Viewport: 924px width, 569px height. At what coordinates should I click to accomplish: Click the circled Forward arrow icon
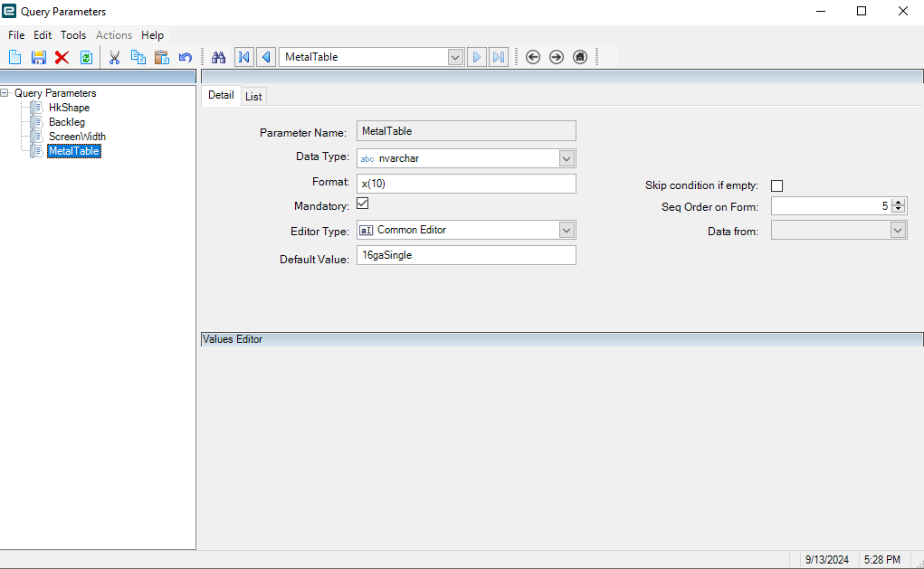557,57
